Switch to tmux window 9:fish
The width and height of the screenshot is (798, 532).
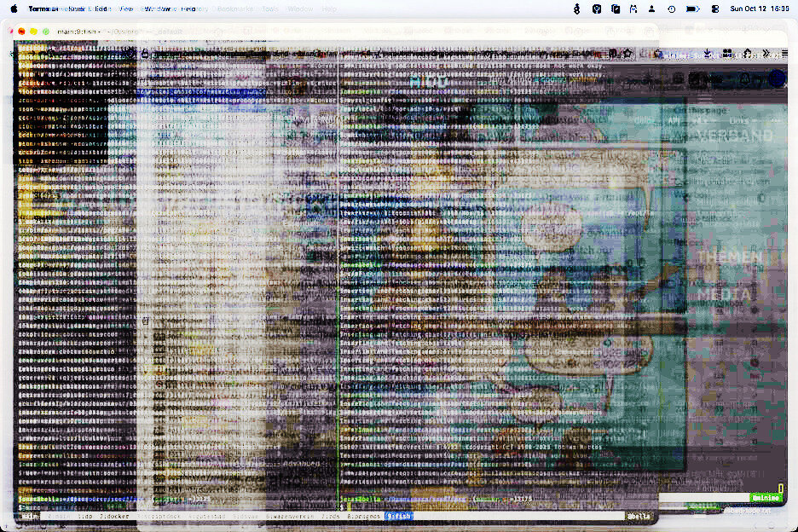click(x=397, y=516)
